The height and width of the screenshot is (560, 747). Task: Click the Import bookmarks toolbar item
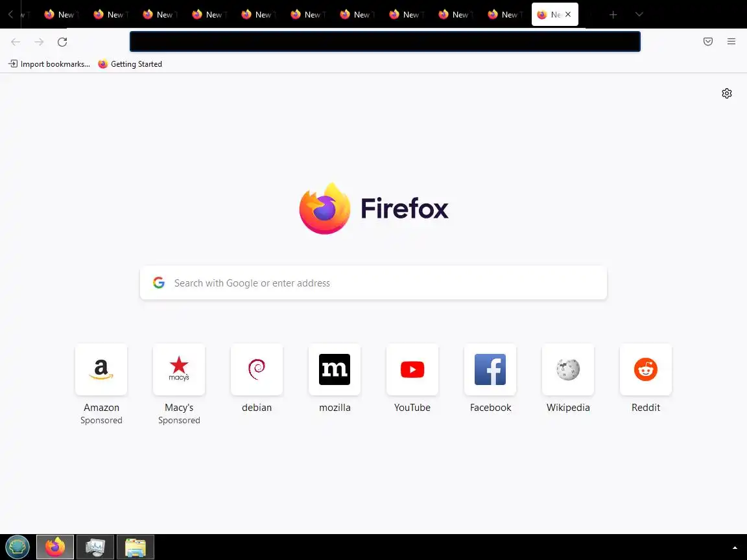[49, 64]
